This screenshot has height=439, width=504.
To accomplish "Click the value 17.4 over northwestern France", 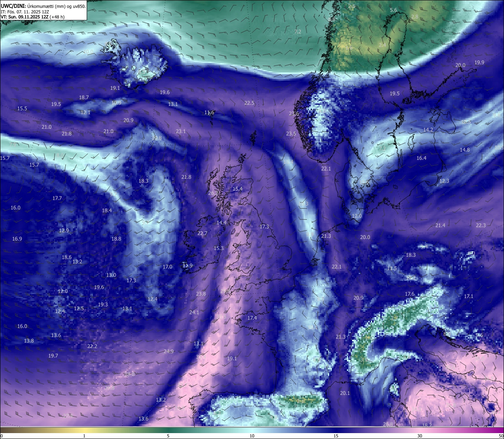I will pyautogui.click(x=252, y=318).
